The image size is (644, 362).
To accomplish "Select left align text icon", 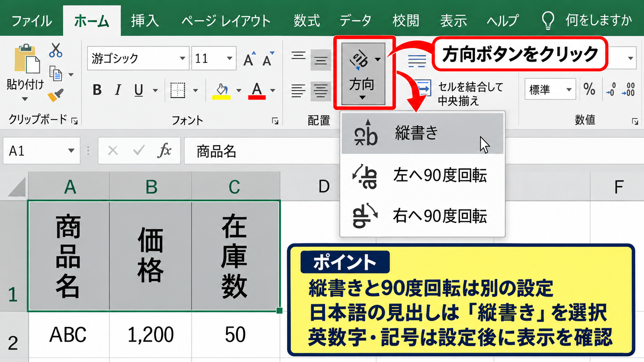I will pos(299,91).
